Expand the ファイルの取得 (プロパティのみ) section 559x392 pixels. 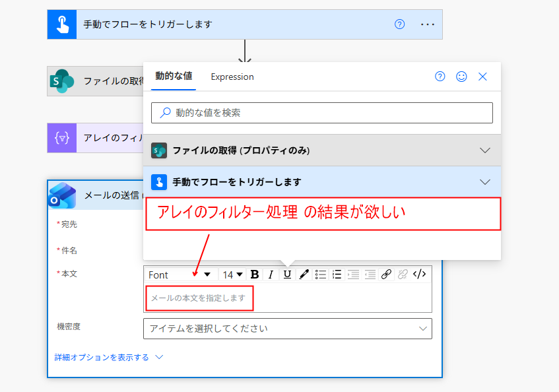[x=322, y=150]
